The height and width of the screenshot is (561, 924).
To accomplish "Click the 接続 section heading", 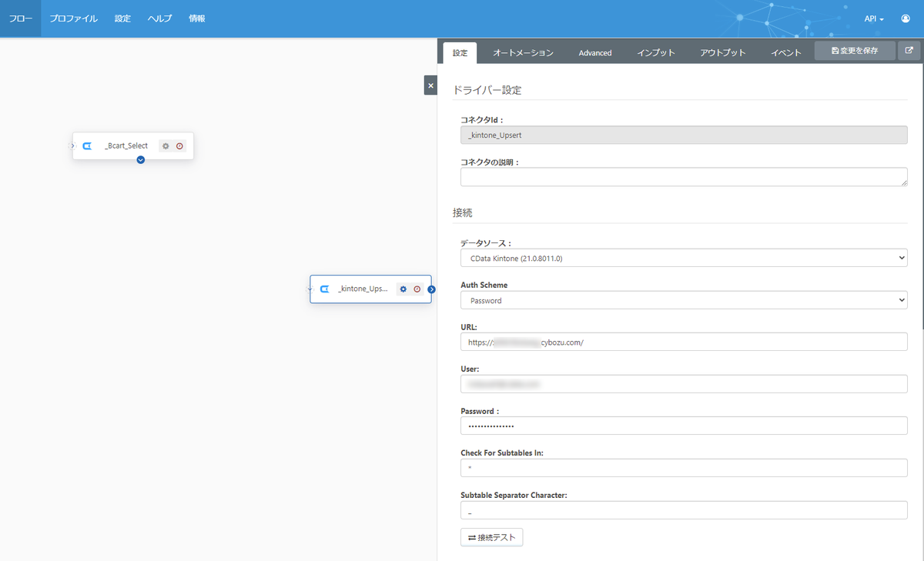I will tap(463, 213).
